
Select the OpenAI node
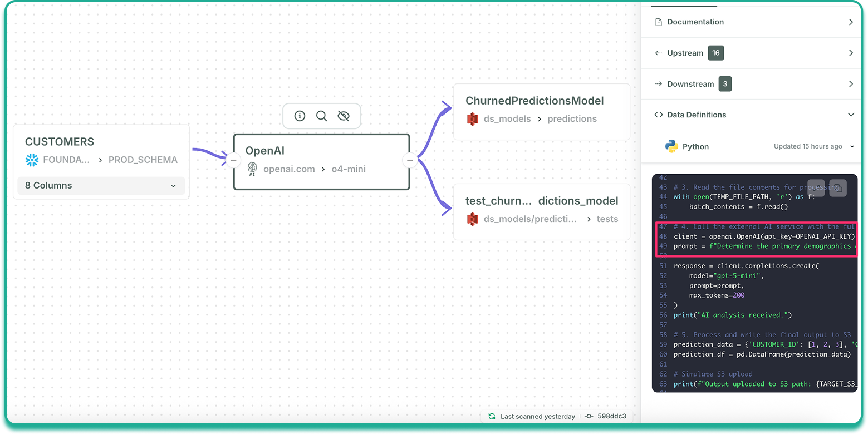321,161
